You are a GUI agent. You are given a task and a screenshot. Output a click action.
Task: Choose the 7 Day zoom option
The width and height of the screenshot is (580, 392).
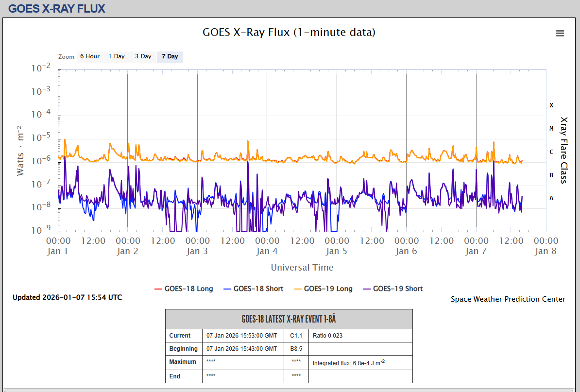click(170, 56)
